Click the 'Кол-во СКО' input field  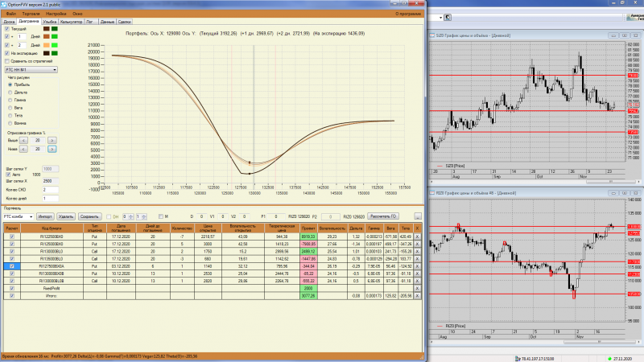pos(50,190)
